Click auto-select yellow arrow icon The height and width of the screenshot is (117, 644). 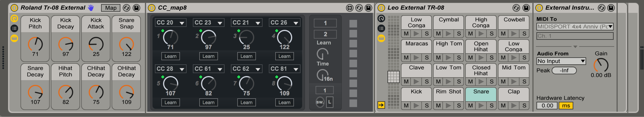coord(381,105)
